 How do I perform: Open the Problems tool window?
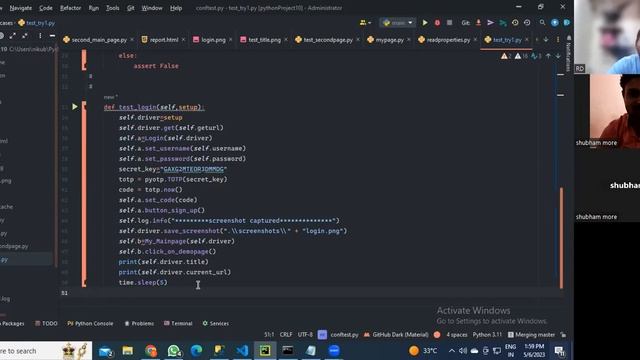(139, 323)
